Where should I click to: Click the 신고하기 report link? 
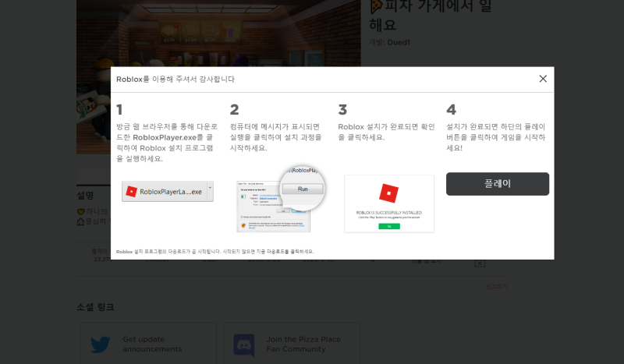pos(496,287)
